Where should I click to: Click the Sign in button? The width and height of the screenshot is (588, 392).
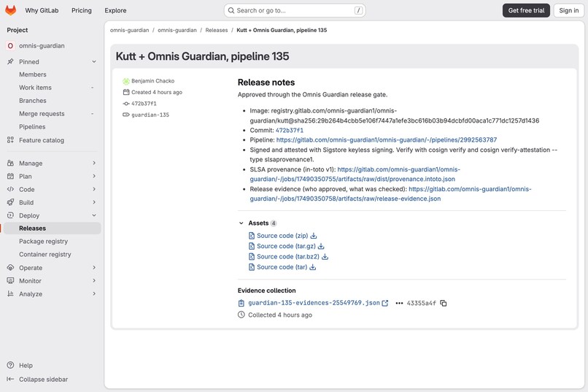pyautogui.click(x=568, y=10)
